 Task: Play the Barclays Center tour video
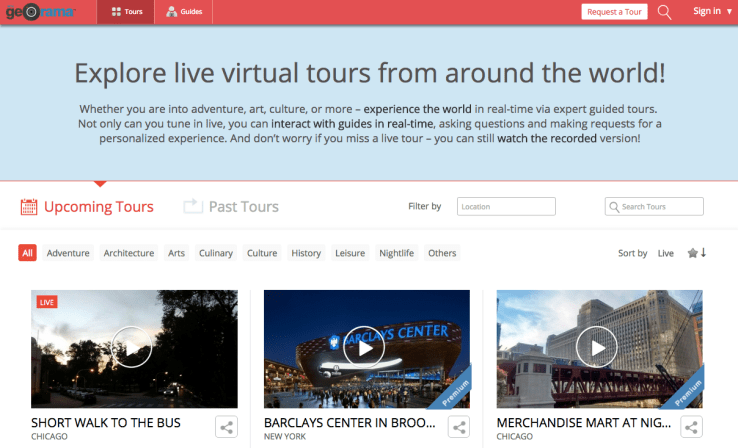364,347
